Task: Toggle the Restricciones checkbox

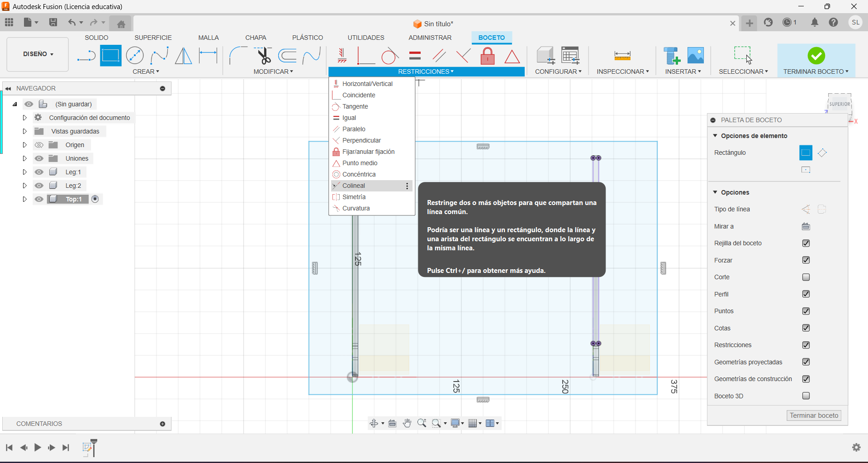Action: click(x=806, y=345)
